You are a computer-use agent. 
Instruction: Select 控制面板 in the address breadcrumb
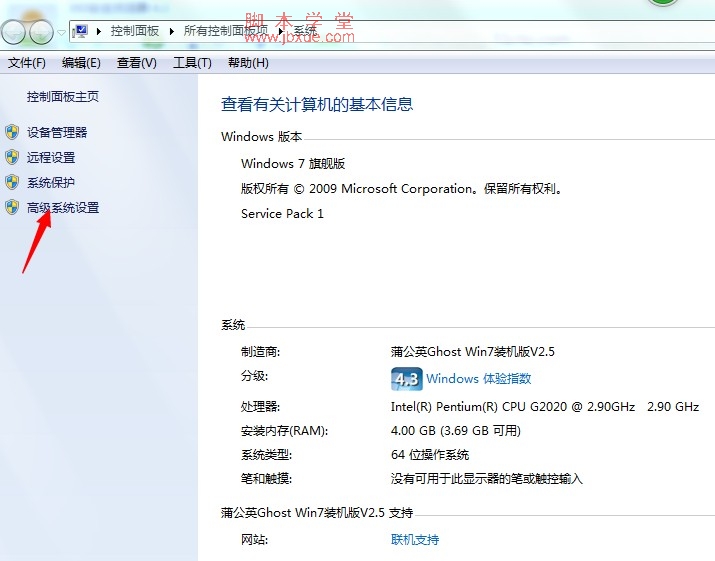[x=135, y=31]
